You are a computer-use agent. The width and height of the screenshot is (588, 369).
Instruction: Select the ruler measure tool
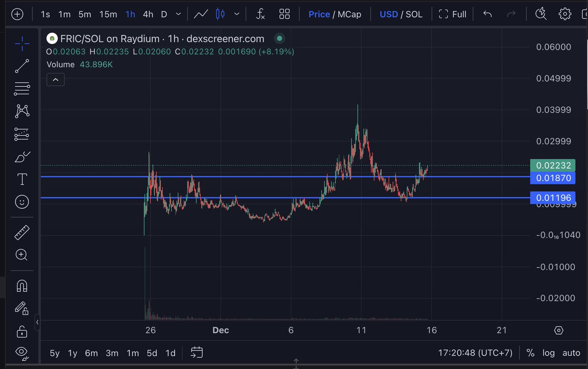pos(22,232)
